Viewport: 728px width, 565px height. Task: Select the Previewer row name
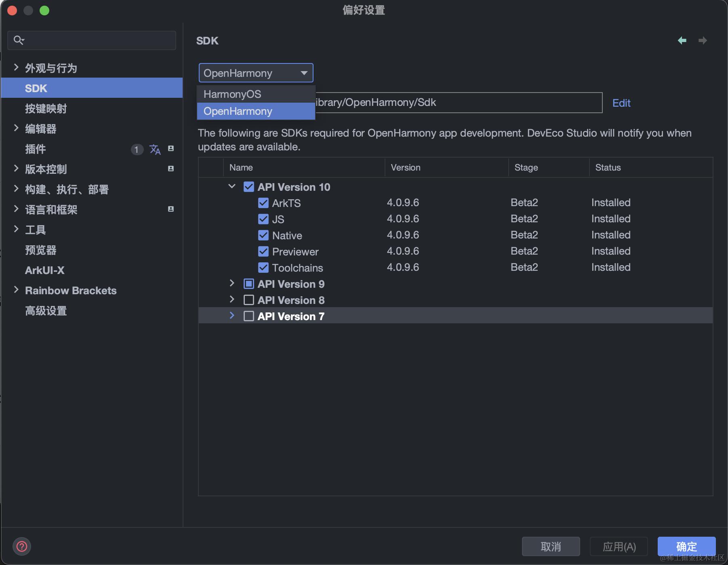click(295, 251)
